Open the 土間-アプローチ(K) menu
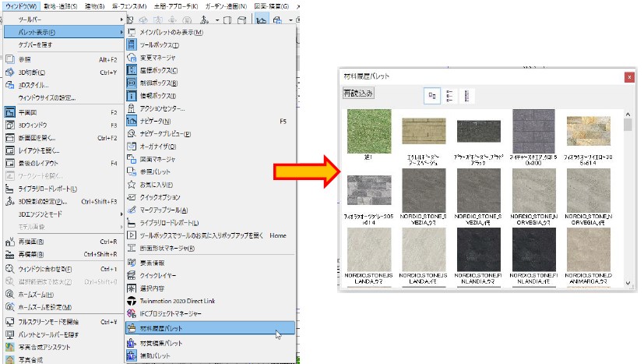This screenshot has width=644, height=364. 176,6
